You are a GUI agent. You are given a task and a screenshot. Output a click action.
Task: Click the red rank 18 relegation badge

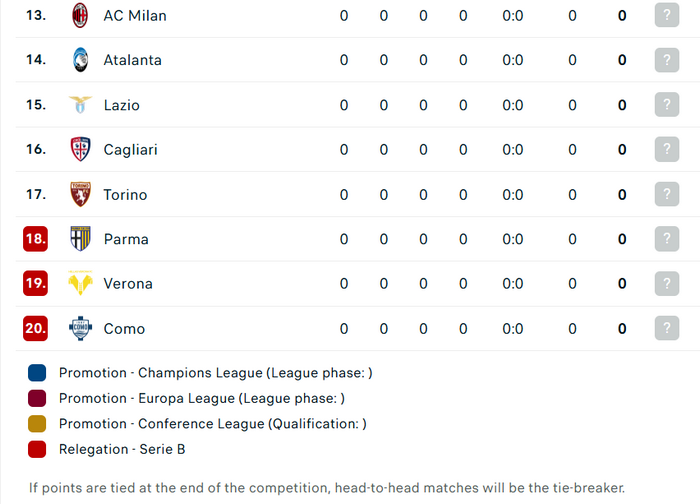point(35,239)
